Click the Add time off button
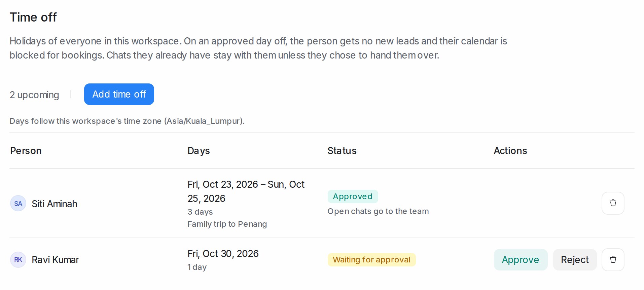The width and height of the screenshot is (644, 290). [x=119, y=94]
